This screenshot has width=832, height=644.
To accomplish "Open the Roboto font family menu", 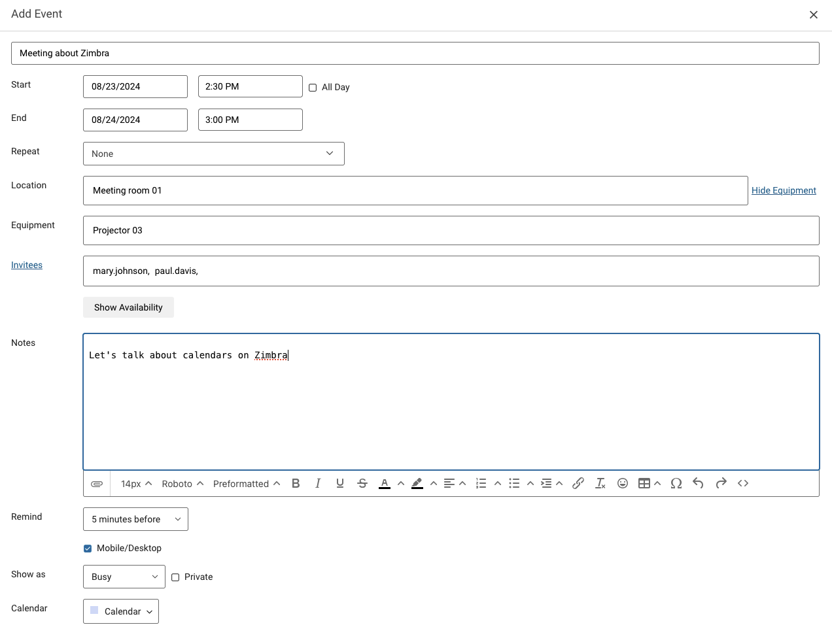I will pos(182,484).
